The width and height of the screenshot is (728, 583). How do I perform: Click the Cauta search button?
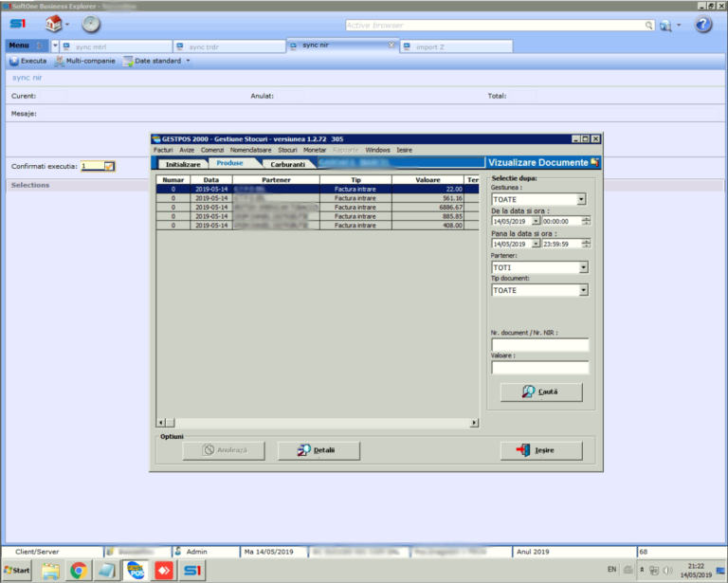pyautogui.click(x=541, y=392)
